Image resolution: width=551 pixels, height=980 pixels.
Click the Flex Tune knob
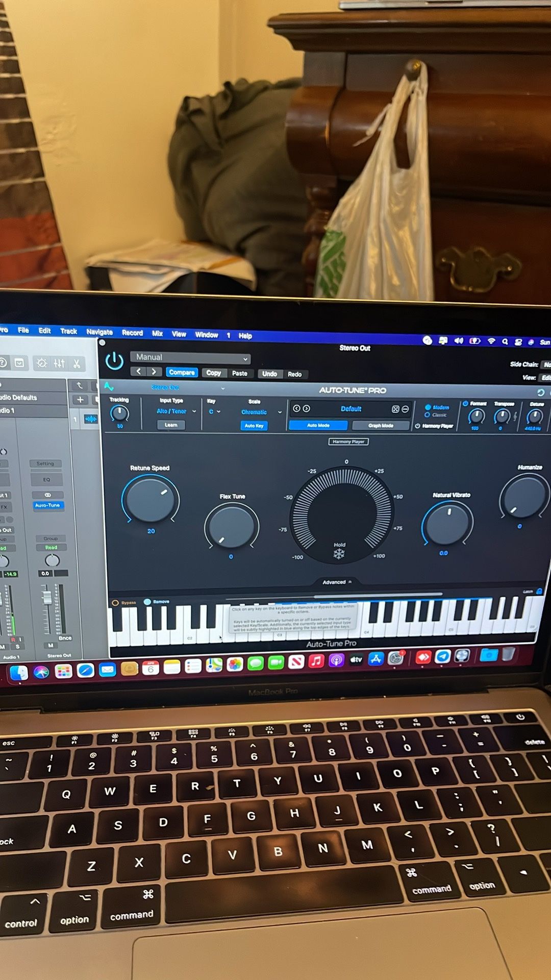coord(232,526)
